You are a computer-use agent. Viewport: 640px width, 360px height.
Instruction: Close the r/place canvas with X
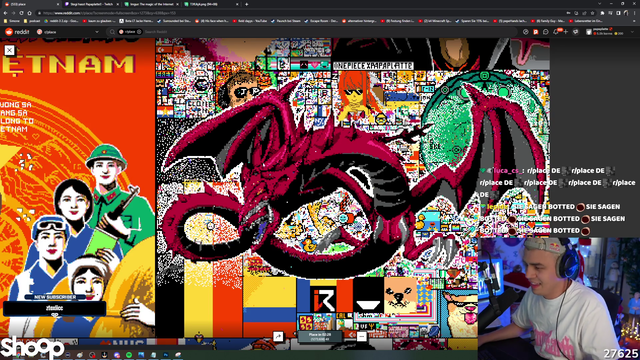(9, 50)
